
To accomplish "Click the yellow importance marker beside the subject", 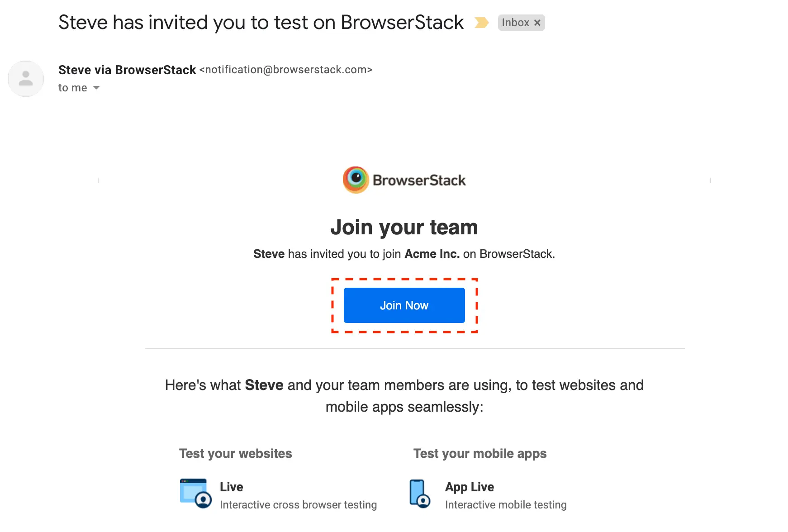I will pos(481,23).
